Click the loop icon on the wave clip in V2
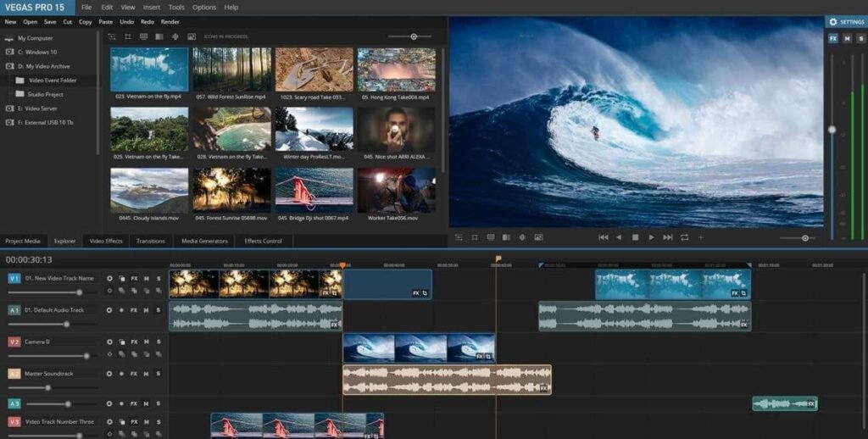 [x=487, y=357]
